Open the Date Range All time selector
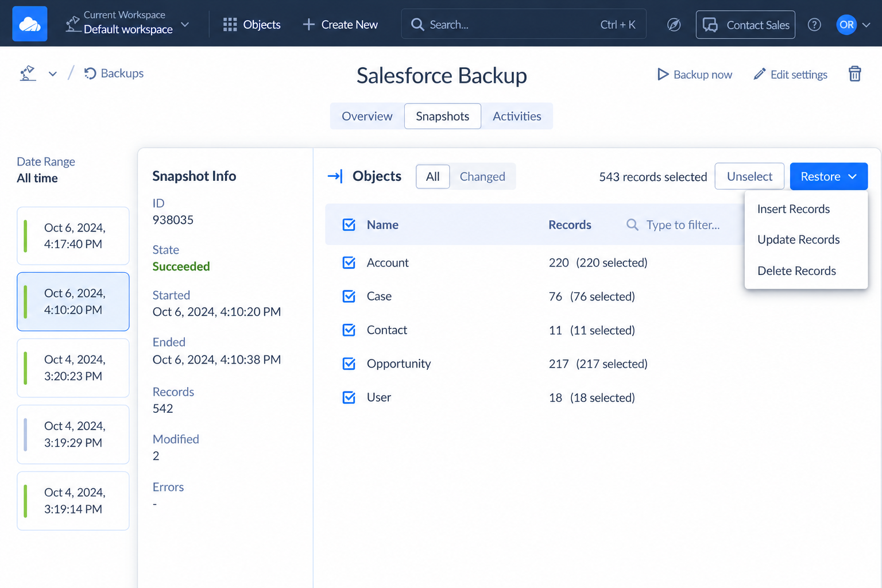This screenshot has height=588, width=882. (46, 170)
